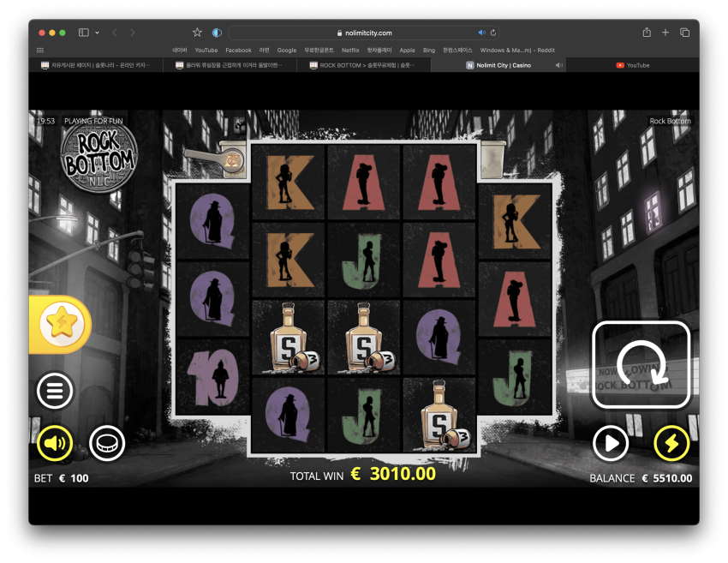Image resolution: width=728 pixels, height=563 pixels.
Task: Switch to the second browser tab
Action: click(230, 65)
